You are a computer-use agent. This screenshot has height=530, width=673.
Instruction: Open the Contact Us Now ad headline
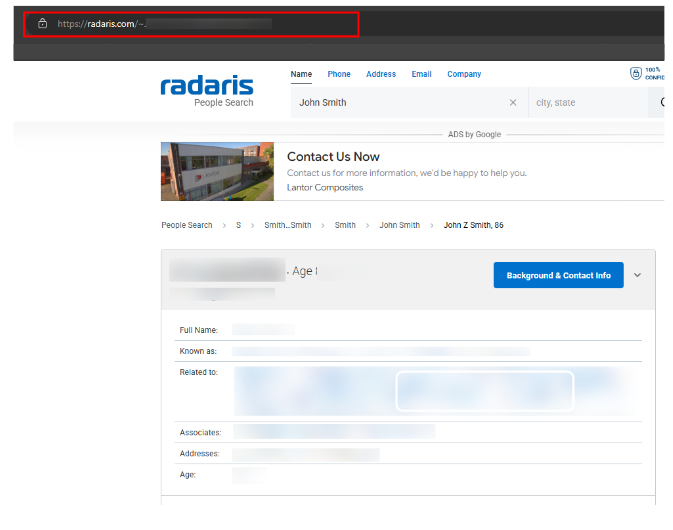333,157
